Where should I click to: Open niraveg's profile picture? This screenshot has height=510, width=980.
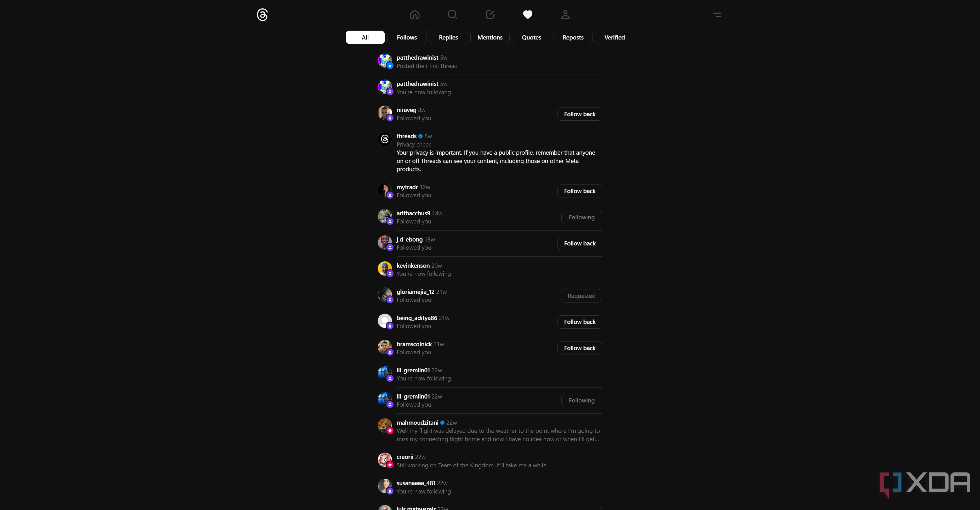(385, 113)
